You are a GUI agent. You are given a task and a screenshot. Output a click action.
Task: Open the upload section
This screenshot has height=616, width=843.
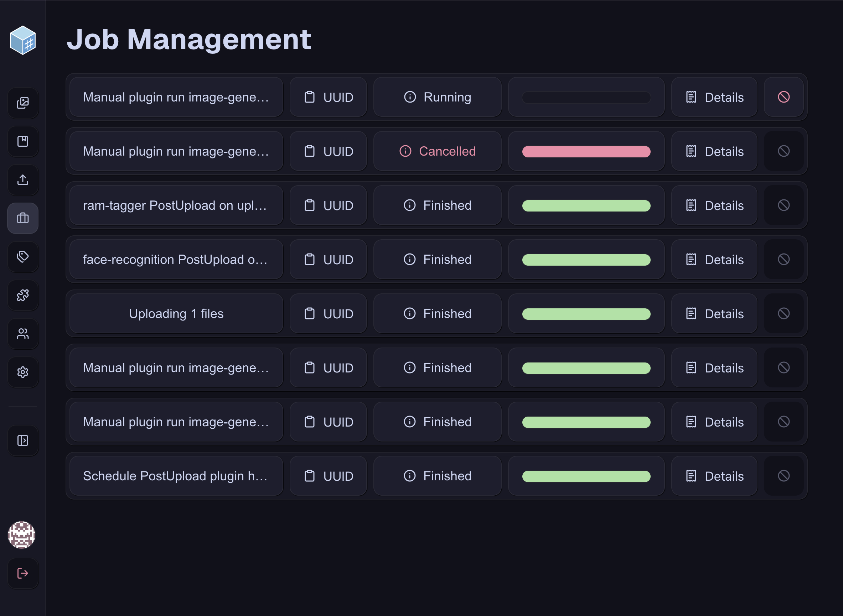pos(23,180)
